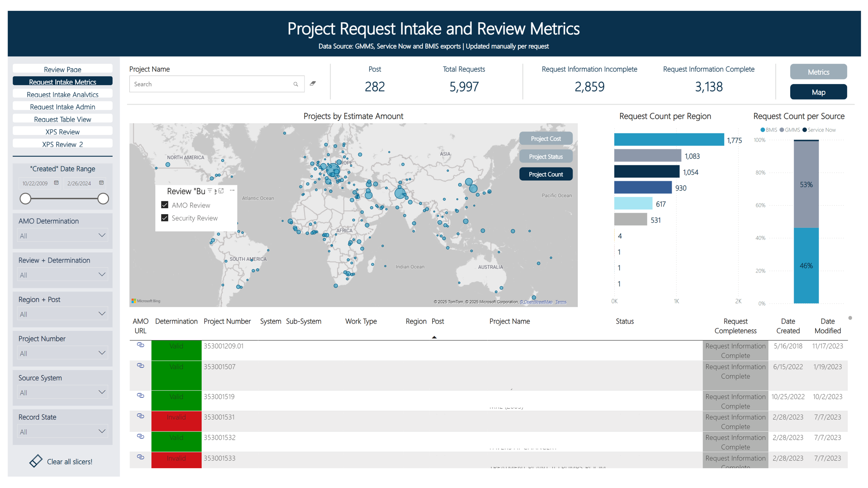Image resolution: width=868 pixels, height=488 pixels.
Task: Click the right handle of date range slider
Action: [x=103, y=199]
